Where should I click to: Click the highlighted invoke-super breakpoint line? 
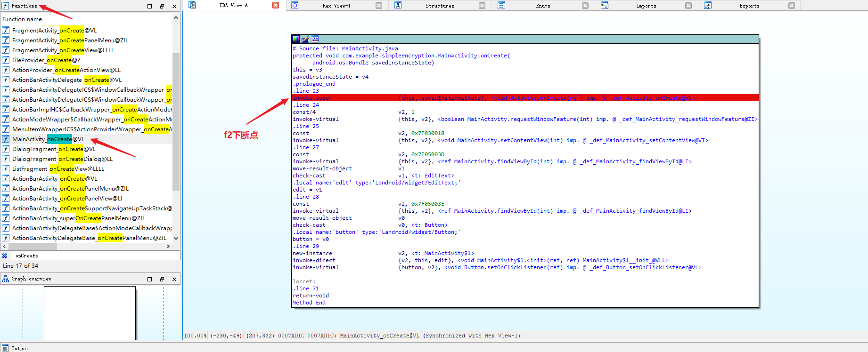click(x=525, y=98)
